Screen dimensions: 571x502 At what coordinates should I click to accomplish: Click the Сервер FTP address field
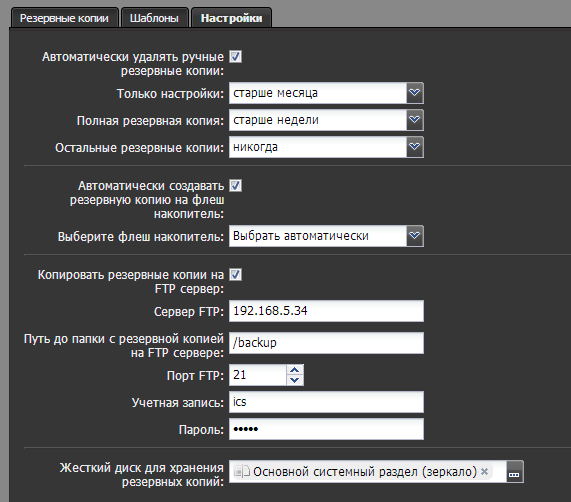pos(326,311)
